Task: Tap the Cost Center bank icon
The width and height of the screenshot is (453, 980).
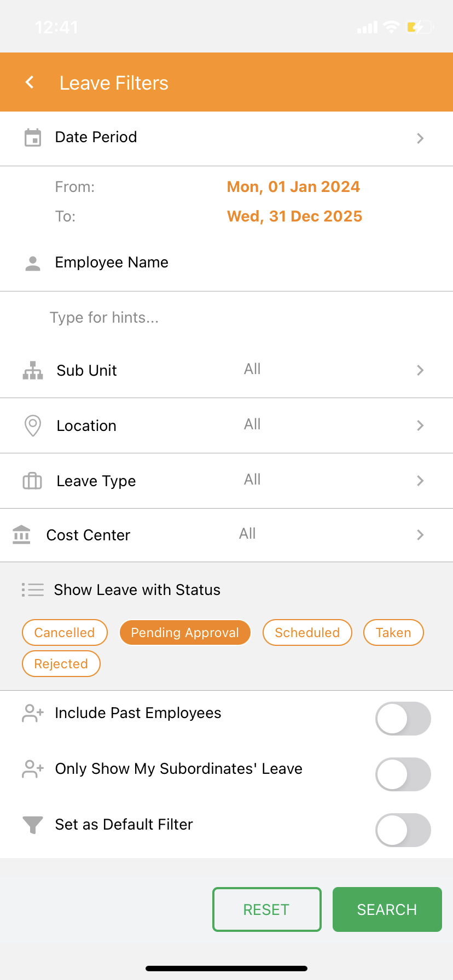Action: tap(21, 535)
